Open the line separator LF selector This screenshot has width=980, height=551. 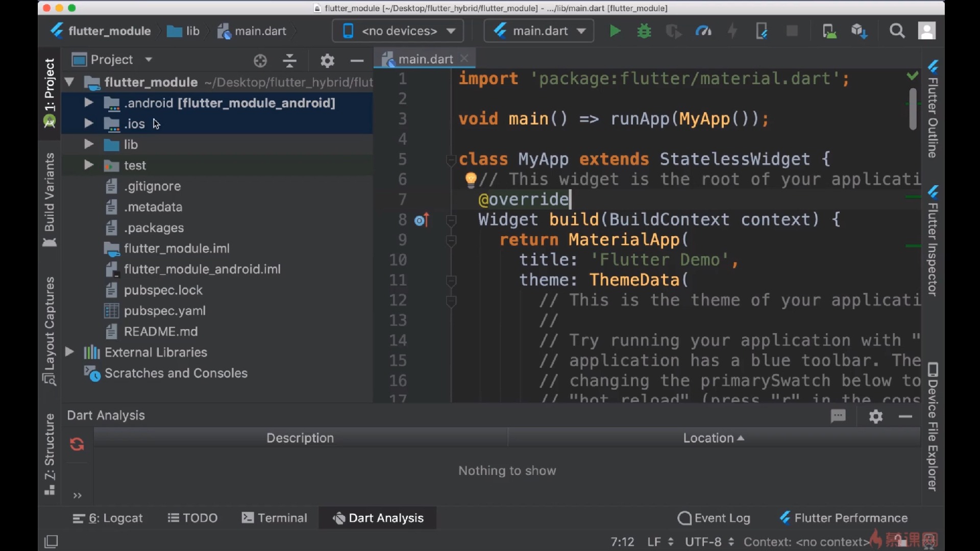coord(660,542)
